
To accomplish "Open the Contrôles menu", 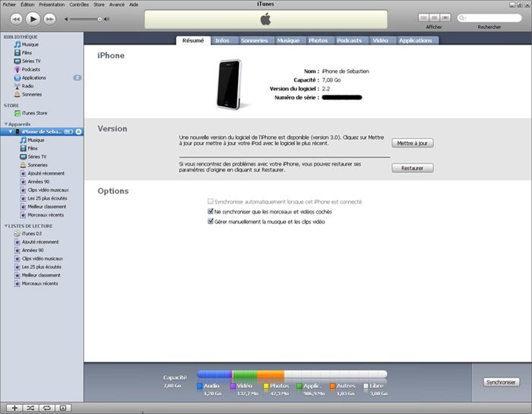I will point(79,5).
